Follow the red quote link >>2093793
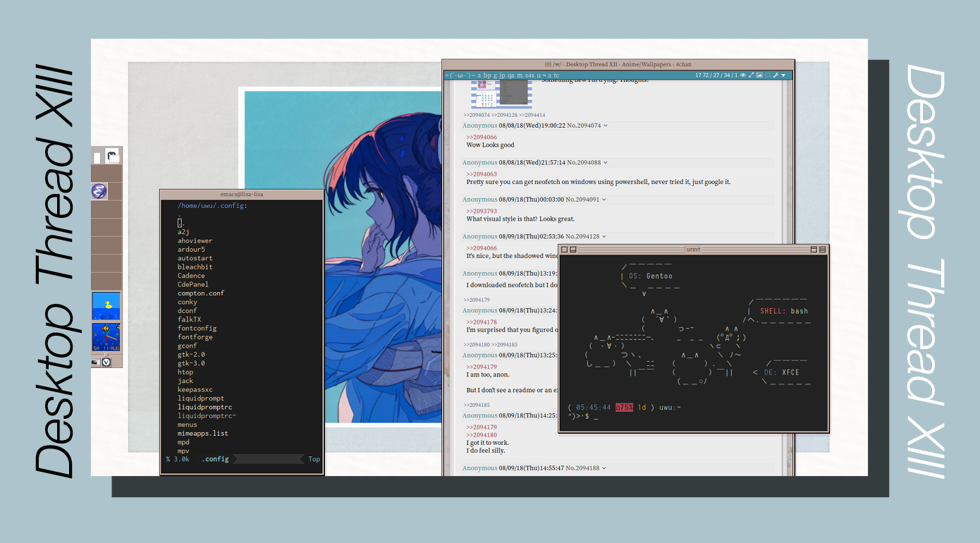The image size is (980, 543). click(x=482, y=211)
